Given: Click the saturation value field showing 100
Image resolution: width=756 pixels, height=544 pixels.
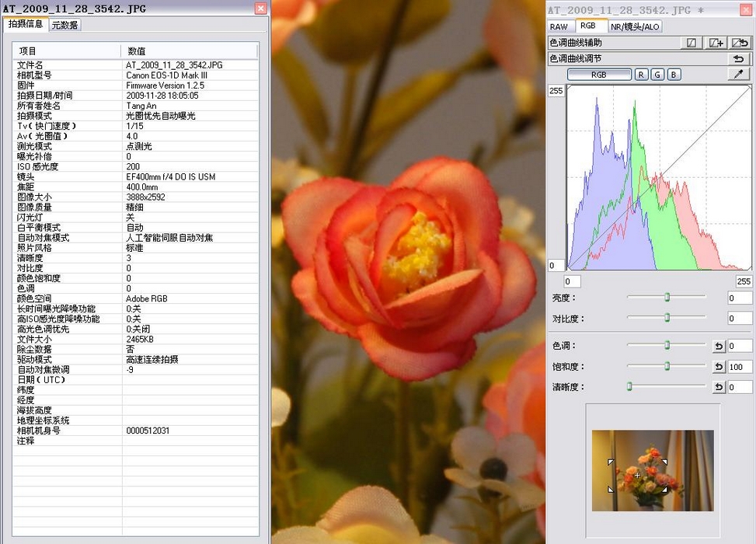Looking at the screenshot, I should 740,367.
